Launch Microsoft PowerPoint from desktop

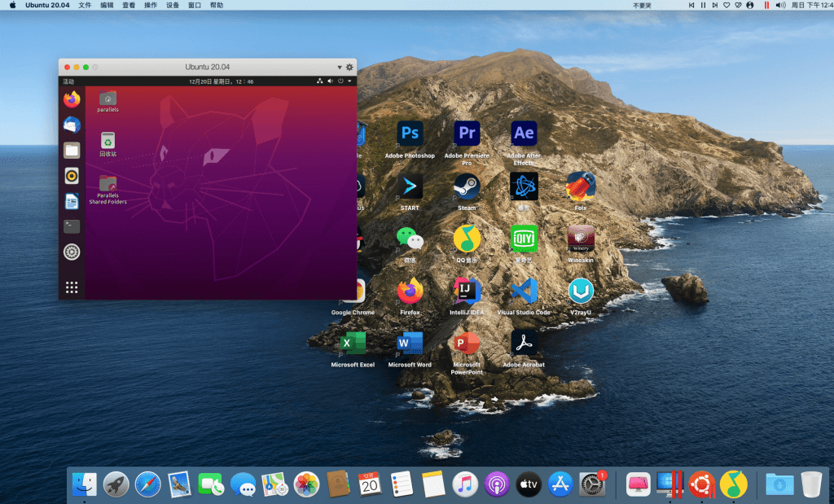click(467, 344)
